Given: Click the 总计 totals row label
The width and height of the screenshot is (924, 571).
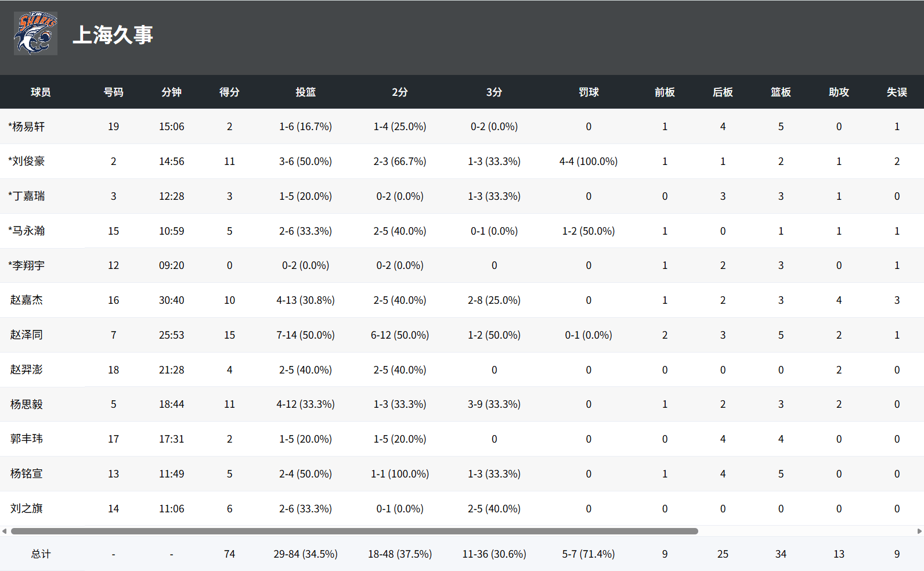Looking at the screenshot, I should tap(41, 554).
